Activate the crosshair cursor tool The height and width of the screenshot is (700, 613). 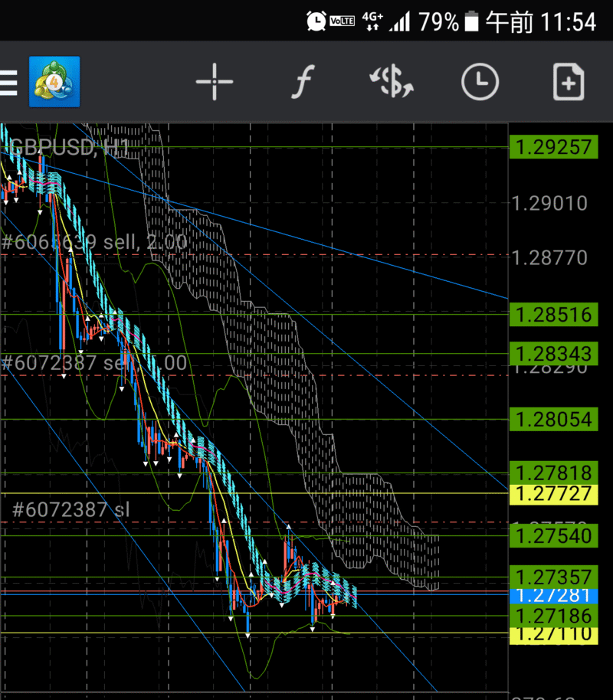[215, 82]
